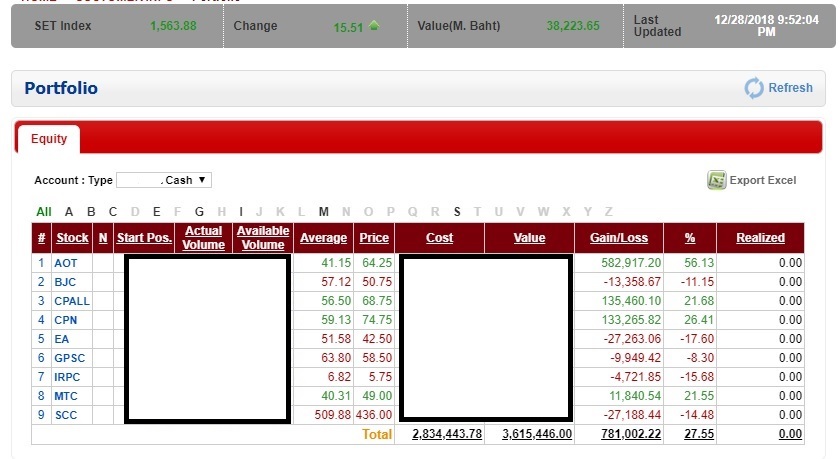Sort by Start Pos. column header
Image resolution: width=840 pixels, height=459 pixels.
tap(144, 238)
